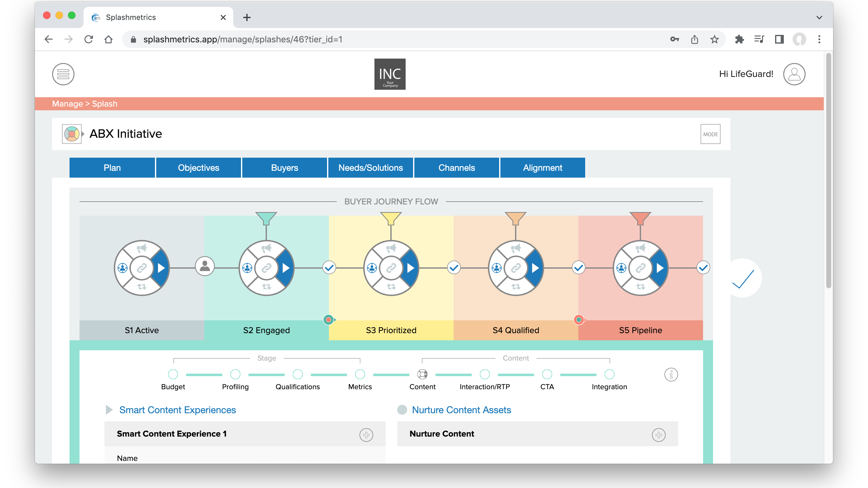Image resolution: width=868 pixels, height=488 pixels.
Task: Click the person icon between S1 and S2
Action: tap(205, 266)
